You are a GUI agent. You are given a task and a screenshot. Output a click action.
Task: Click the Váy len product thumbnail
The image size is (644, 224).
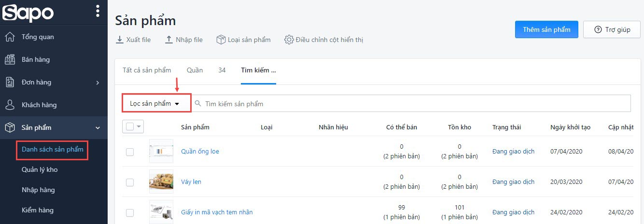pyautogui.click(x=161, y=182)
